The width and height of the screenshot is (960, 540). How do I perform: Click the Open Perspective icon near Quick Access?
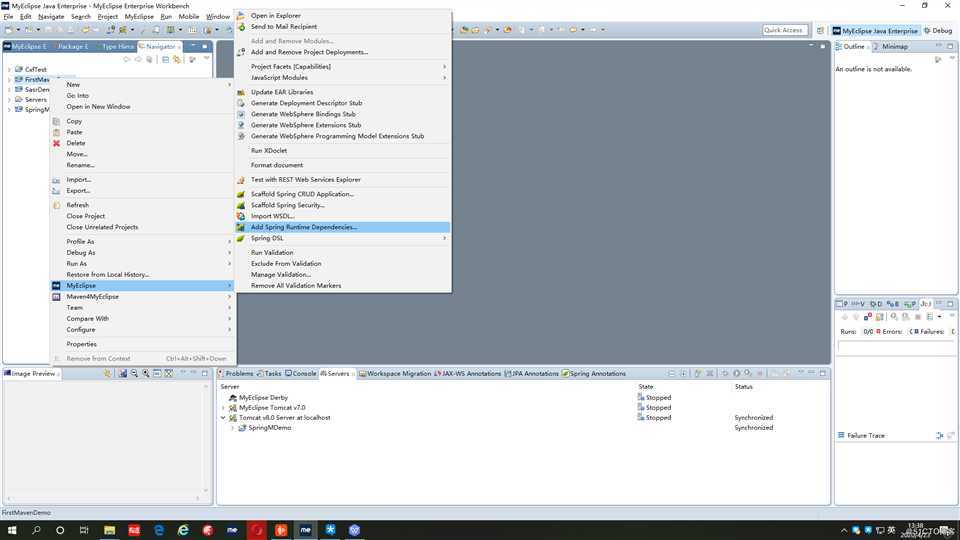point(820,30)
